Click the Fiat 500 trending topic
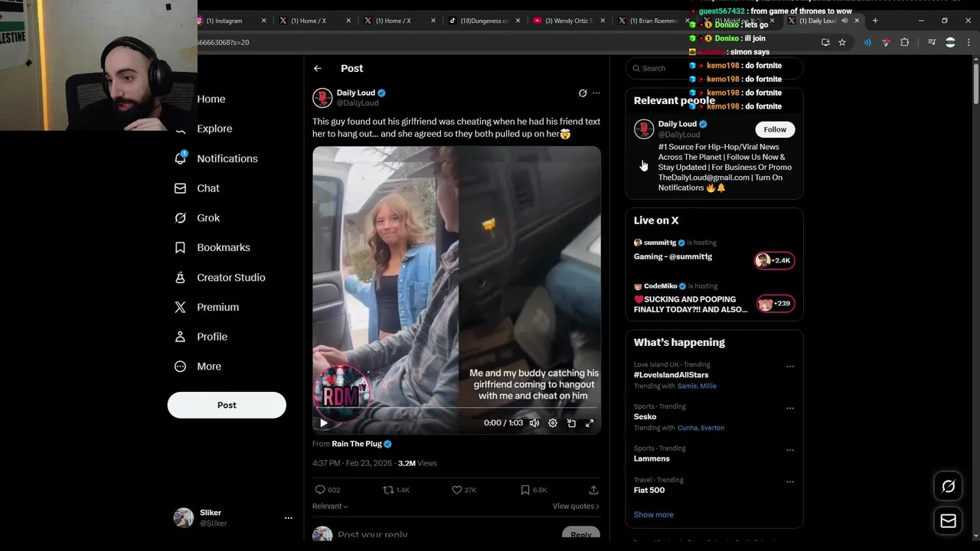980x551 pixels. [x=649, y=490]
